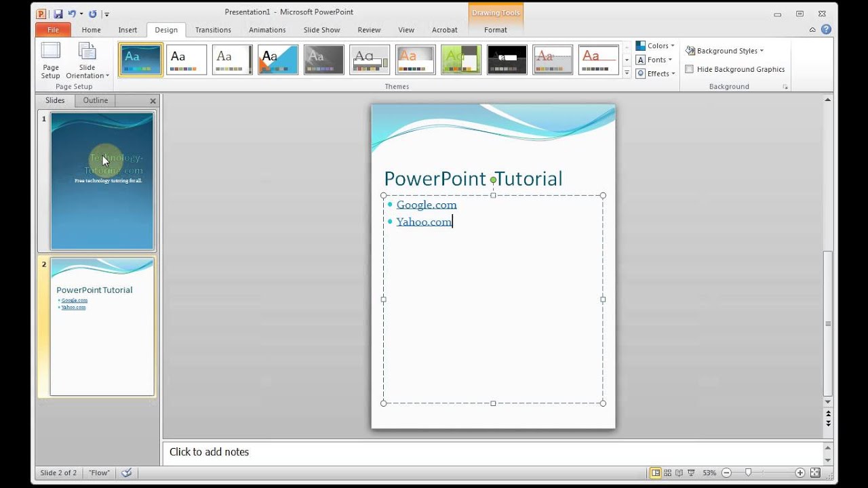The width and height of the screenshot is (868, 488).
Task: Click the Save icon in Quick Access Toolbar
Action: pos(58,14)
